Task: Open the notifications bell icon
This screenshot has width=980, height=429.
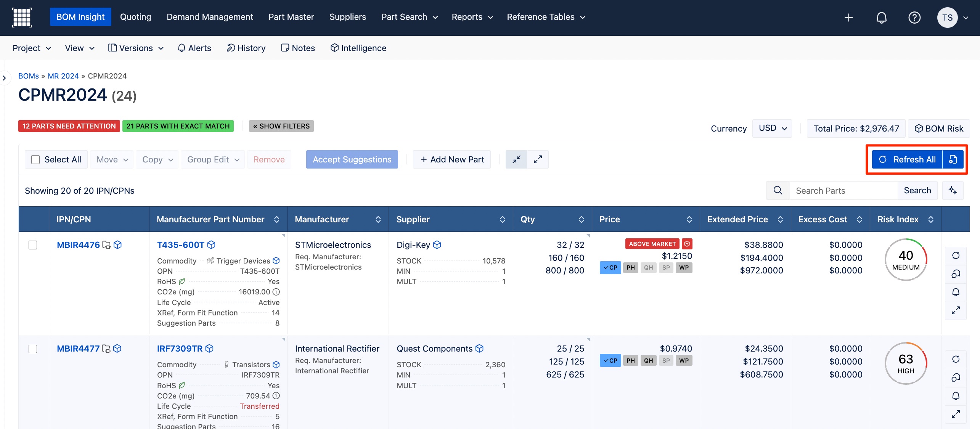Action: pos(881,18)
